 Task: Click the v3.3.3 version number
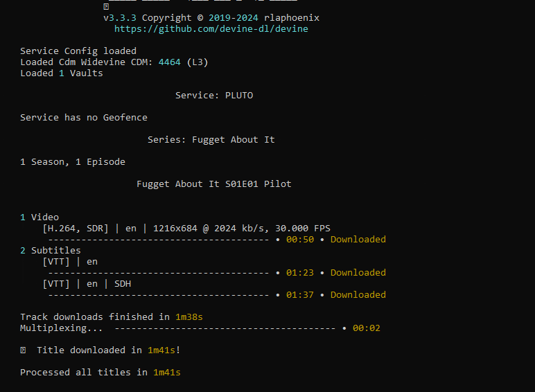pos(120,18)
